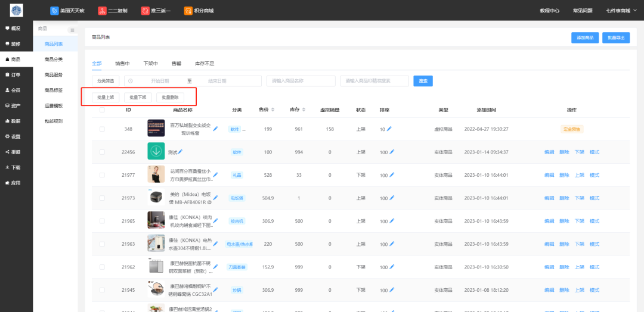The height and width of the screenshot is (312, 644).
Task: Edit product name pencil for ID 21977
Action: point(216,174)
